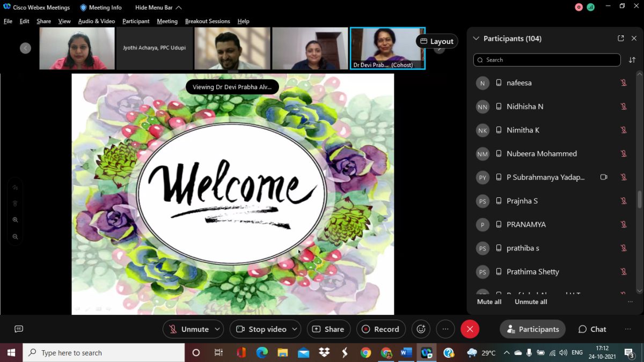Open the reactions smiley icon

pyautogui.click(x=421, y=329)
